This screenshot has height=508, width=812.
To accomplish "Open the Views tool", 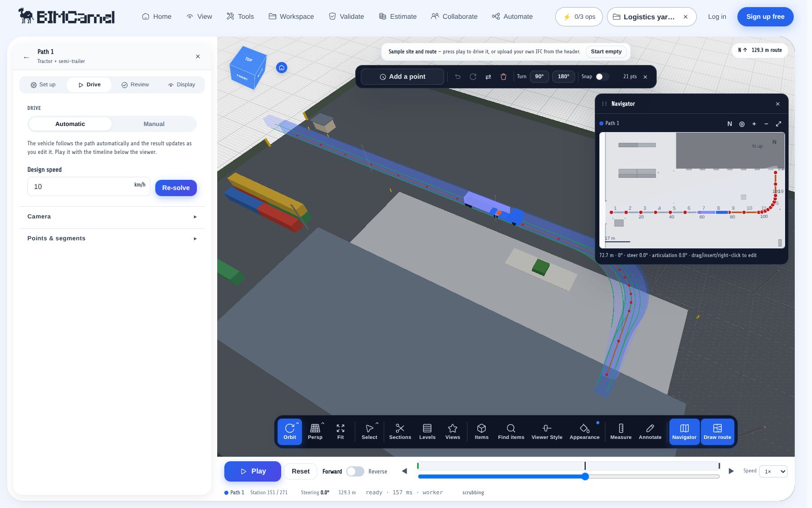I will click(453, 432).
